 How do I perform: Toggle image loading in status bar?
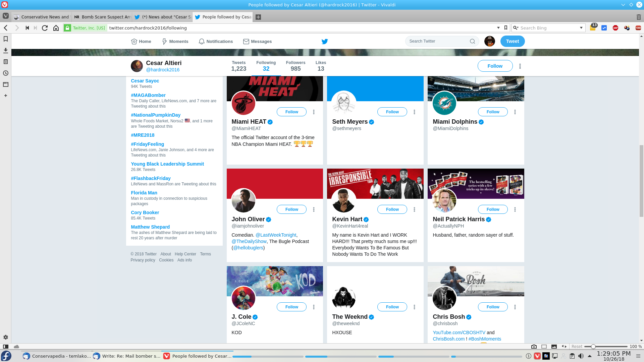(x=554, y=347)
